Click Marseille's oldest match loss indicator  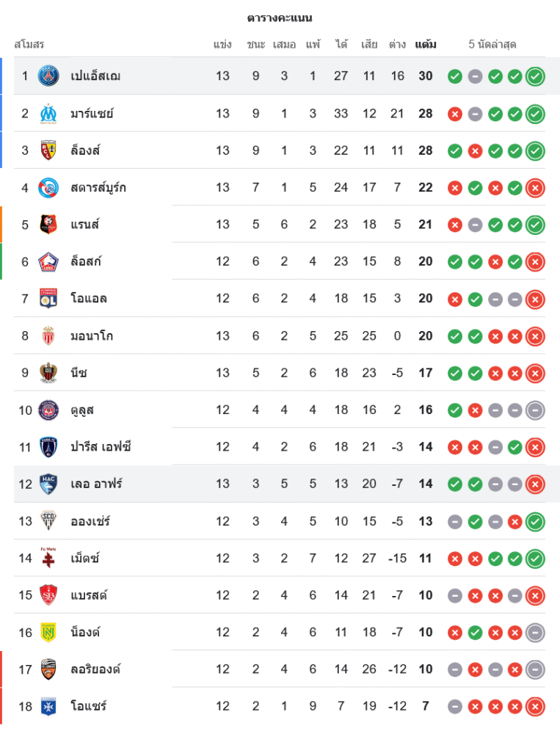click(455, 113)
